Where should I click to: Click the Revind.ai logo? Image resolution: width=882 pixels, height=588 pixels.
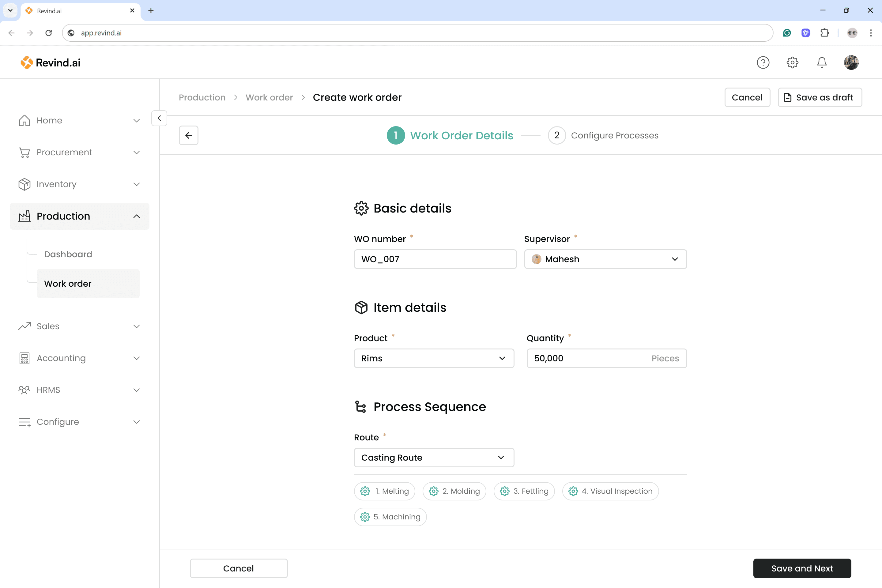50,62
